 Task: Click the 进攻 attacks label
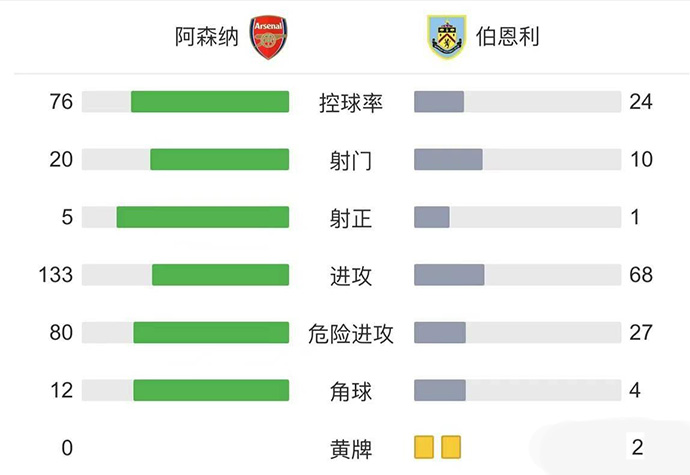pyautogui.click(x=351, y=275)
